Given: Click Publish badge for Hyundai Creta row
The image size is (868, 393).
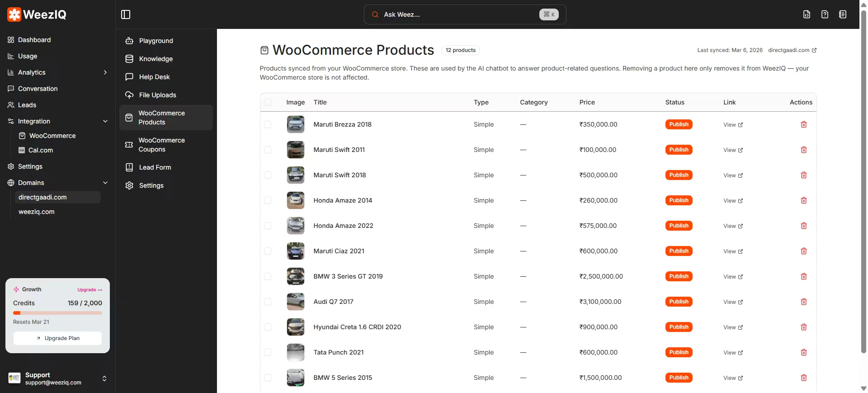Looking at the screenshot, I should click(679, 327).
